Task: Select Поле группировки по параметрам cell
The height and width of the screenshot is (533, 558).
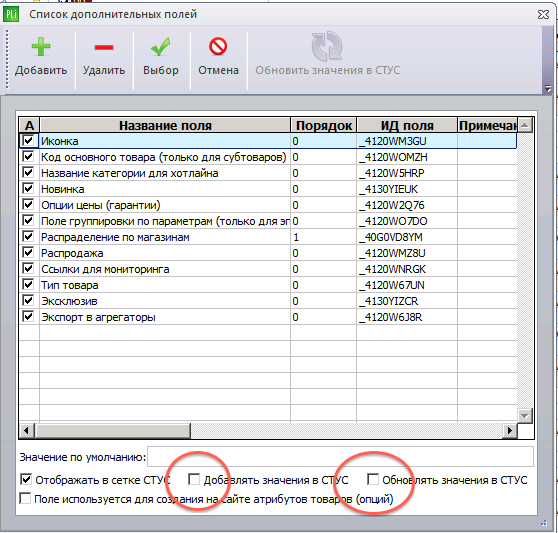Action: pyautogui.click(x=165, y=221)
